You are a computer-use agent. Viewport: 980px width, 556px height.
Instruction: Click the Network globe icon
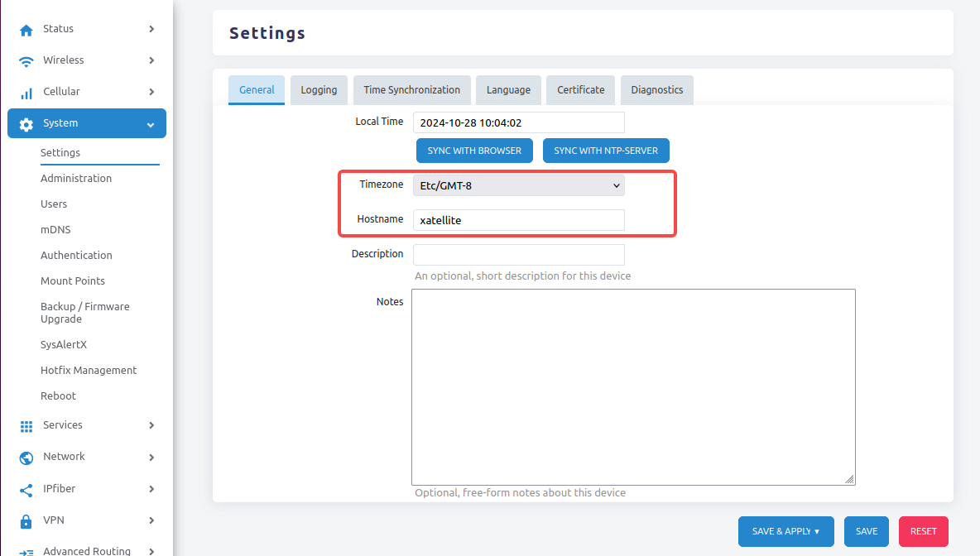tap(26, 456)
